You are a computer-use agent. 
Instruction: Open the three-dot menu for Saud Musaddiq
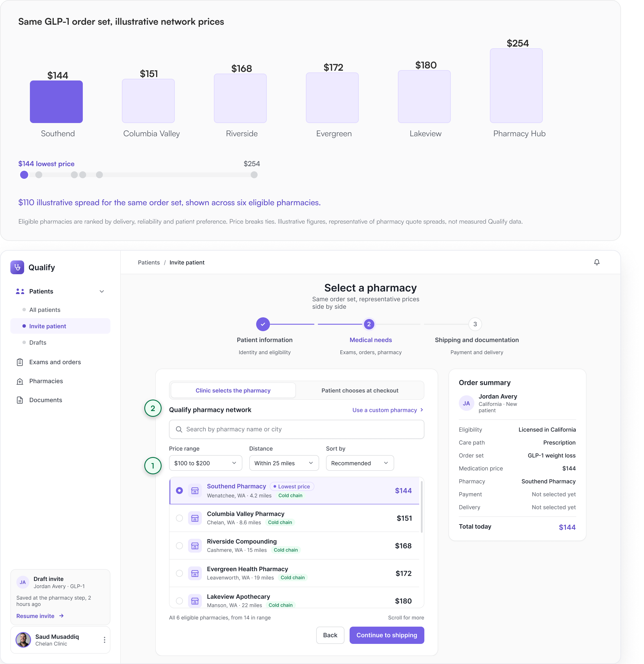104,640
